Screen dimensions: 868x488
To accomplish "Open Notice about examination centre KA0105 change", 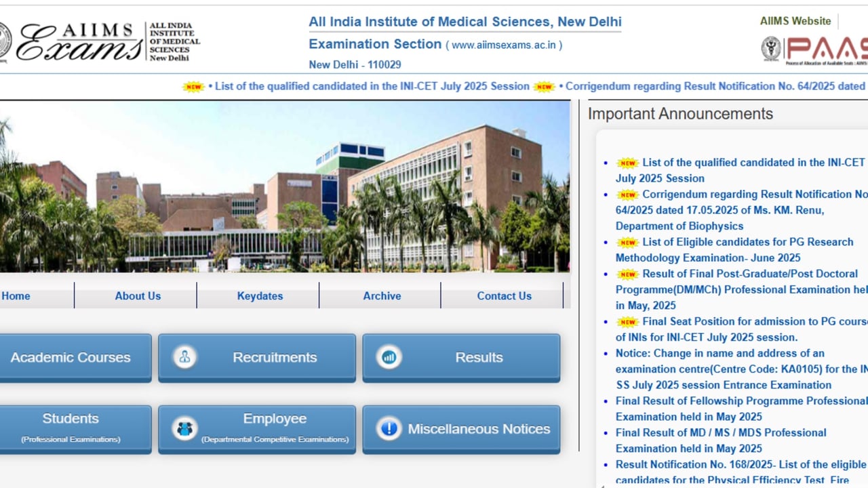I will tap(741, 369).
